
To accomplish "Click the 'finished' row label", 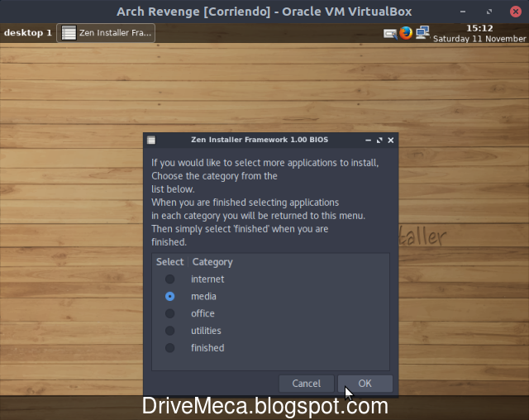I will point(207,348).
